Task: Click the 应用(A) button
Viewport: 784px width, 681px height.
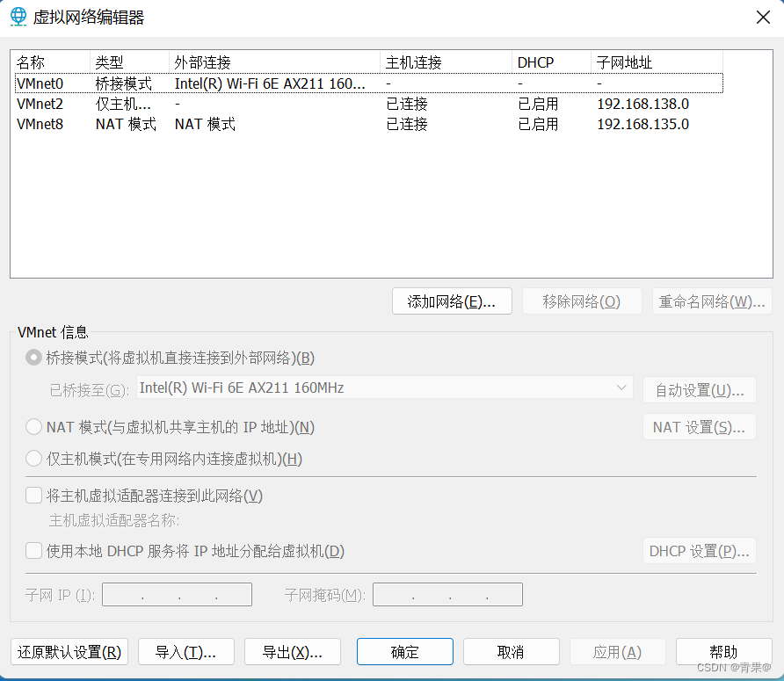Action: coord(618,652)
